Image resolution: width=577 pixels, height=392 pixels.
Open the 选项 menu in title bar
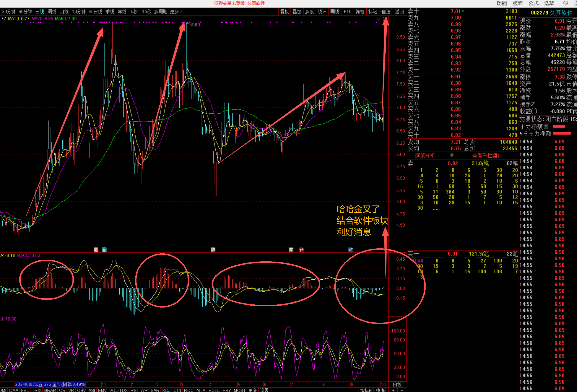[549, 3]
